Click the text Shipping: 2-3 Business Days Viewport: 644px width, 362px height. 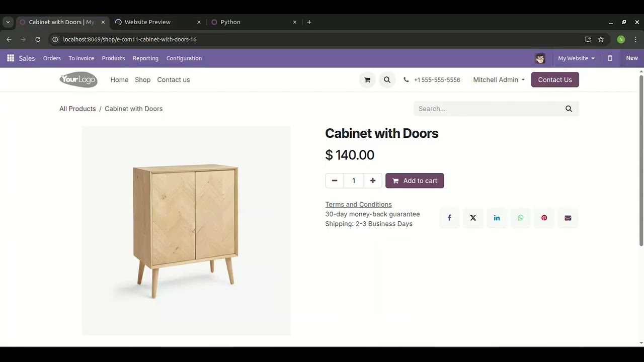(369, 224)
